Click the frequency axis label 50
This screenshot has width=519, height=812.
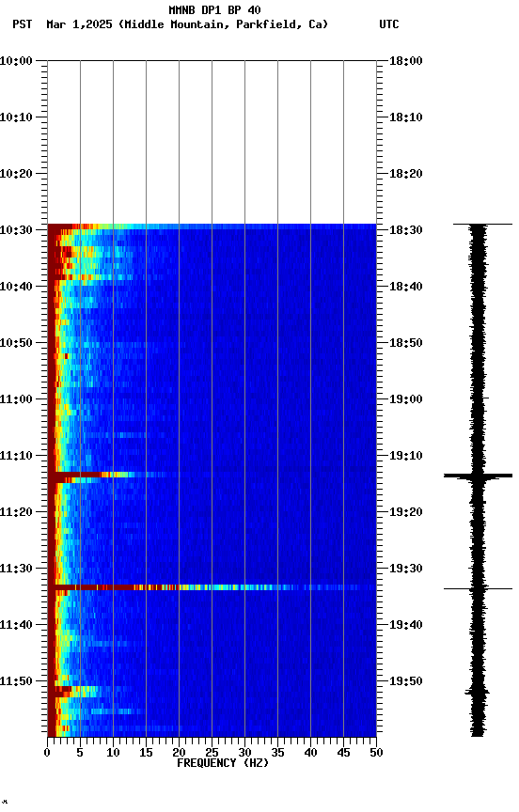coord(377,753)
